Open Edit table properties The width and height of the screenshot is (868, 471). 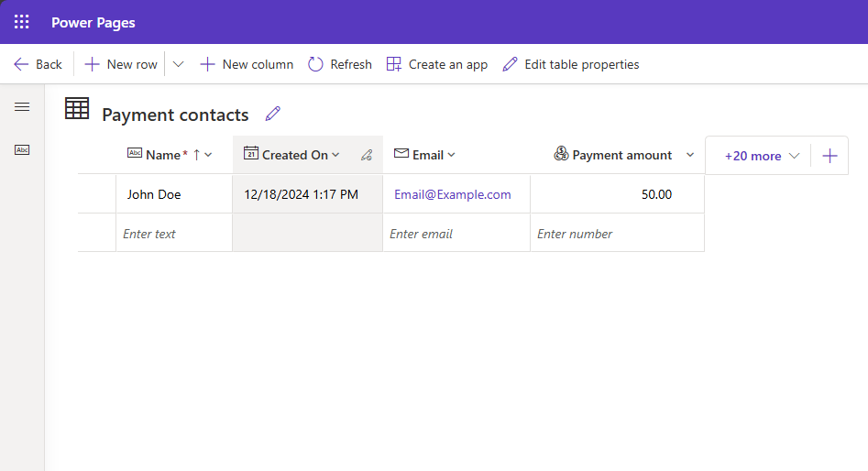[x=571, y=64]
